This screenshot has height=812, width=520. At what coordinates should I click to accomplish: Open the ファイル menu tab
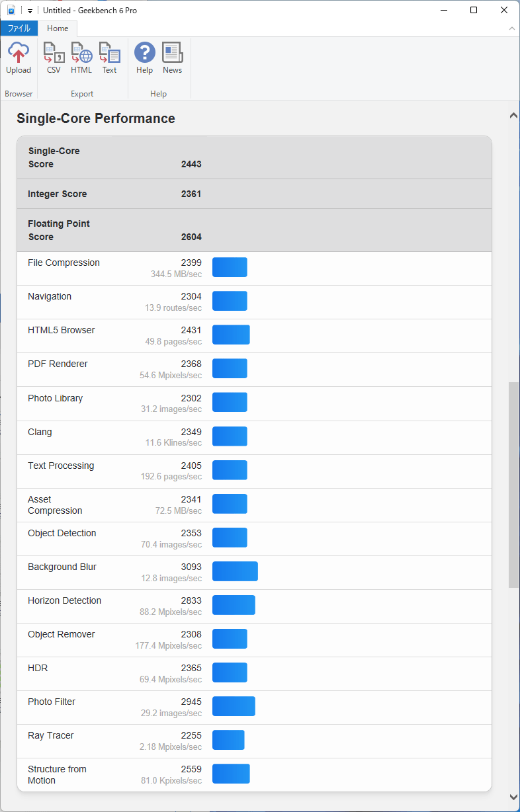(x=19, y=28)
